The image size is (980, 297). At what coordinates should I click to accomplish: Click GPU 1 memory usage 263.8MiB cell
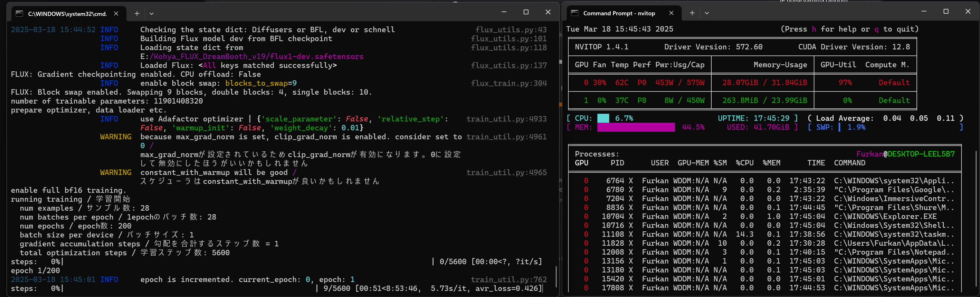click(764, 100)
